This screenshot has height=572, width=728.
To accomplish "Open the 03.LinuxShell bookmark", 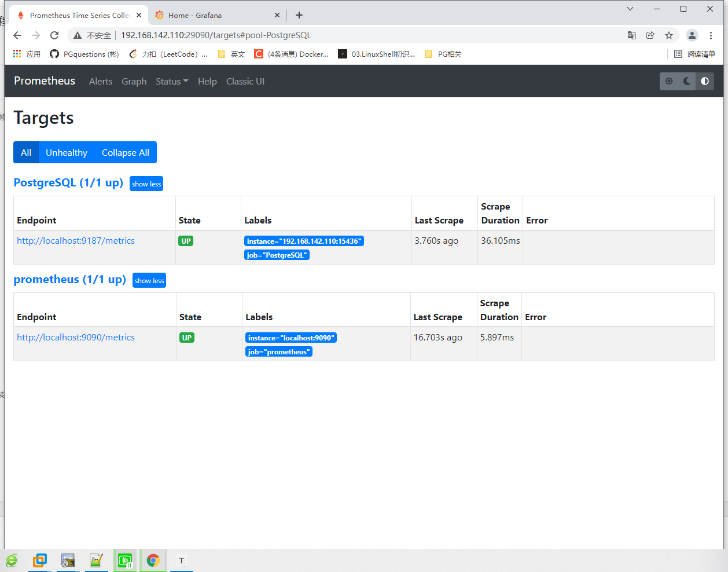I will pos(377,54).
